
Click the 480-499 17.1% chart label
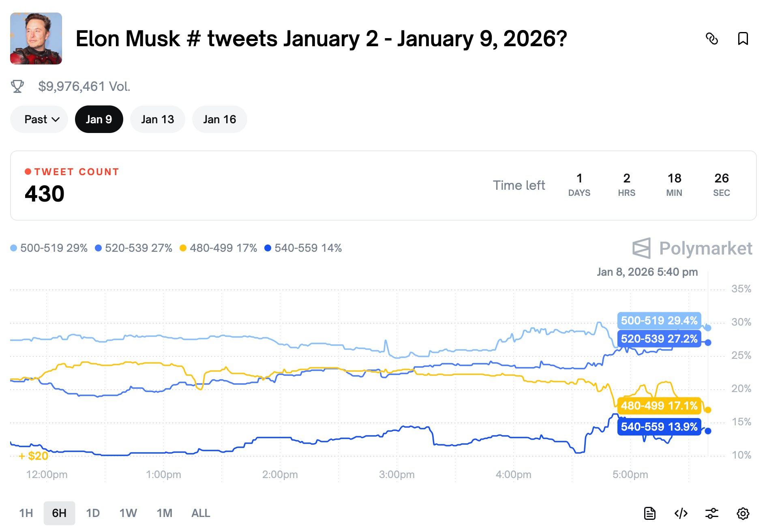point(659,406)
